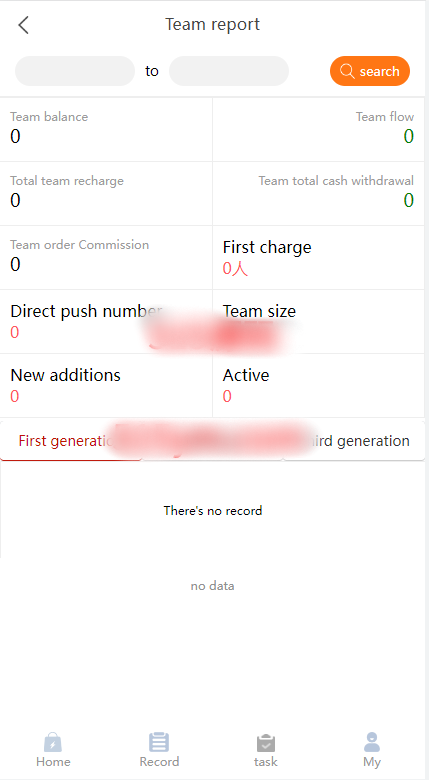The image size is (429, 780).
Task: Click the Team flow value
Action: click(409, 136)
